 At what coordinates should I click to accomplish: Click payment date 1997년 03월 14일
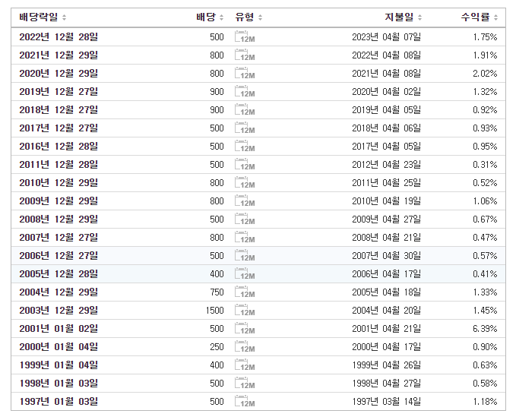point(386,402)
